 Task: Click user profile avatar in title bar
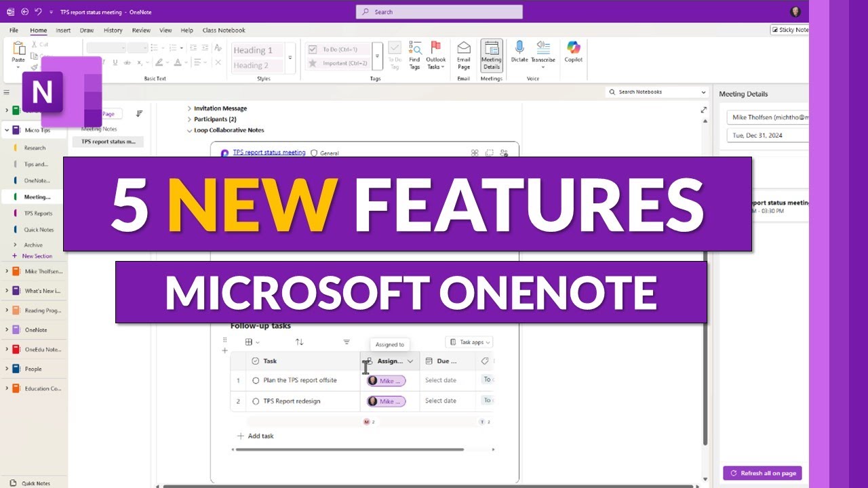pyautogui.click(x=795, y=12)
